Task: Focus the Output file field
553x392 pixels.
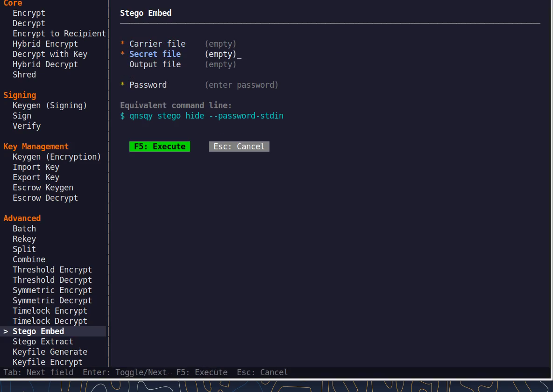Action: pos(220,64)
